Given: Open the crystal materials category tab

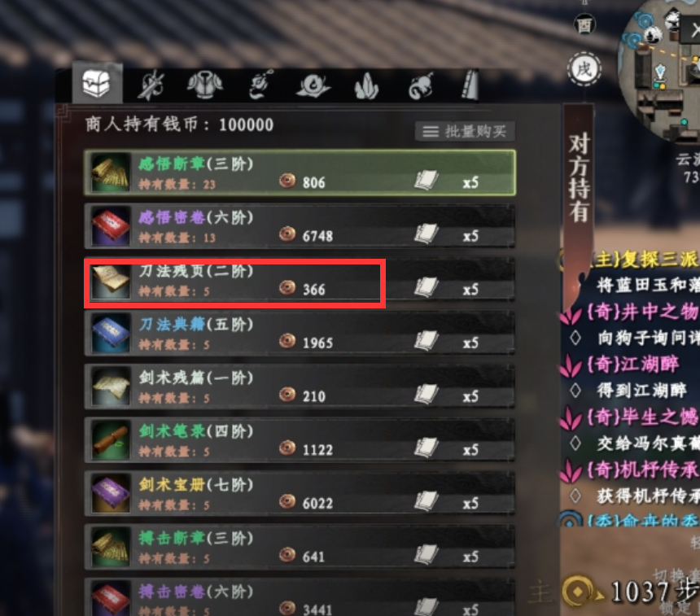Looking at the screenshot, I should pos(366,86).
